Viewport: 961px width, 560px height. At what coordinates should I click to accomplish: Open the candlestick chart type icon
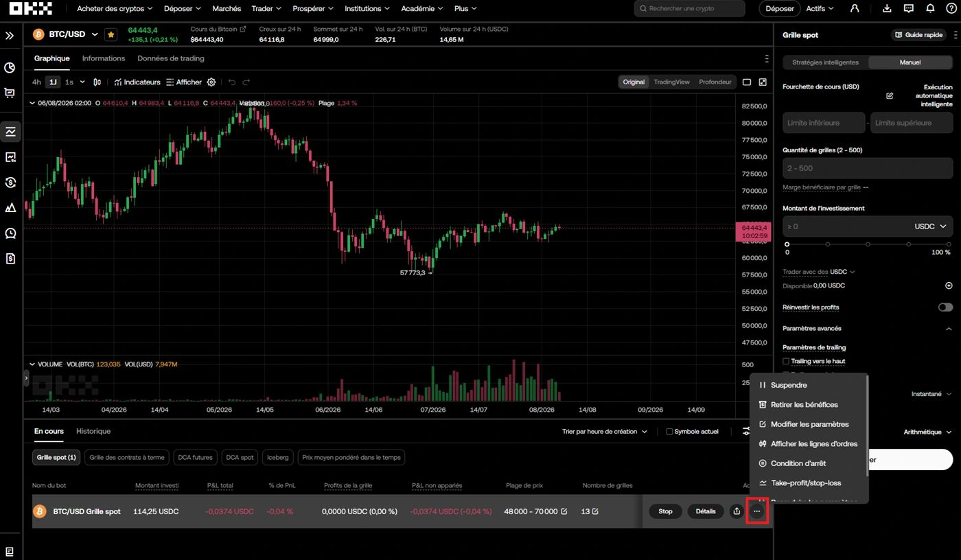click(x=97, y=82)
